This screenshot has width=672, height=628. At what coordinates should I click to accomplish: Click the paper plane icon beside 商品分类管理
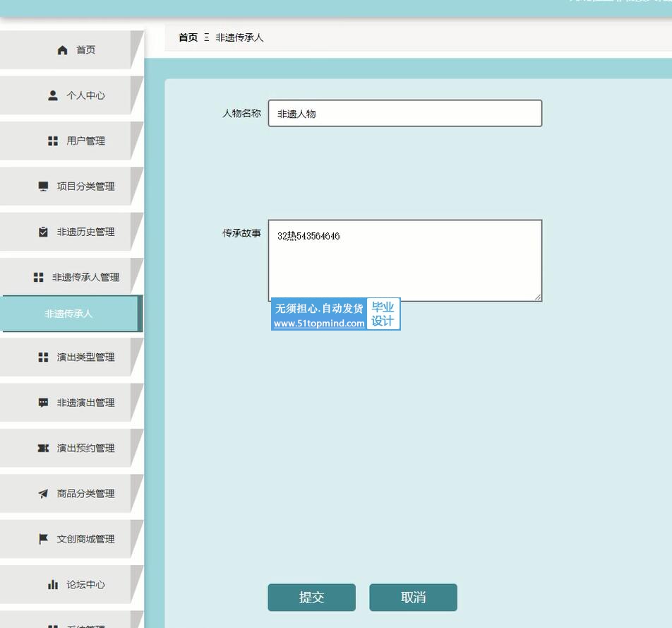43,494
